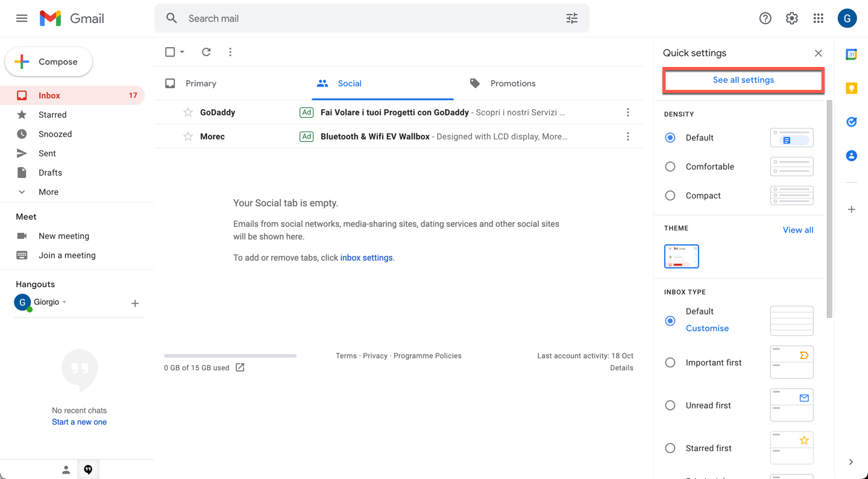Select Unread first inbox type
This screenshot has width=868, height=479.
pos(670,405)
